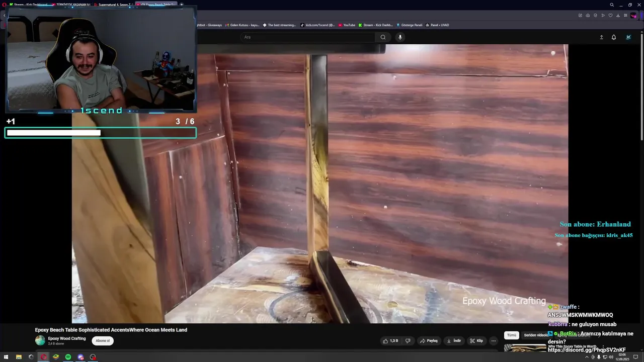
Task: Click the browser toolbar edit/share page icon
Action: 580,16
